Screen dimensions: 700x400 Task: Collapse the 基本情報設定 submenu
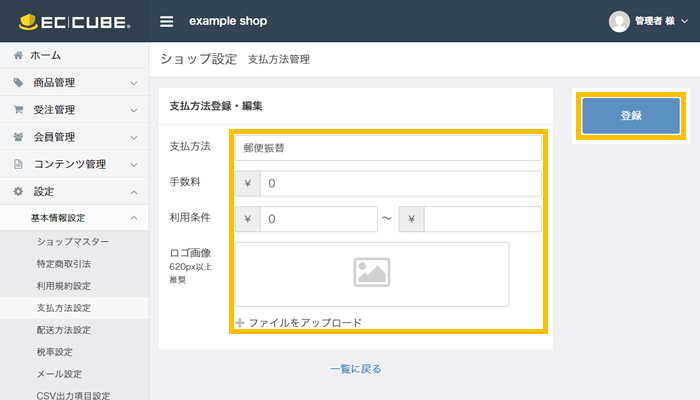click(134, 218)
